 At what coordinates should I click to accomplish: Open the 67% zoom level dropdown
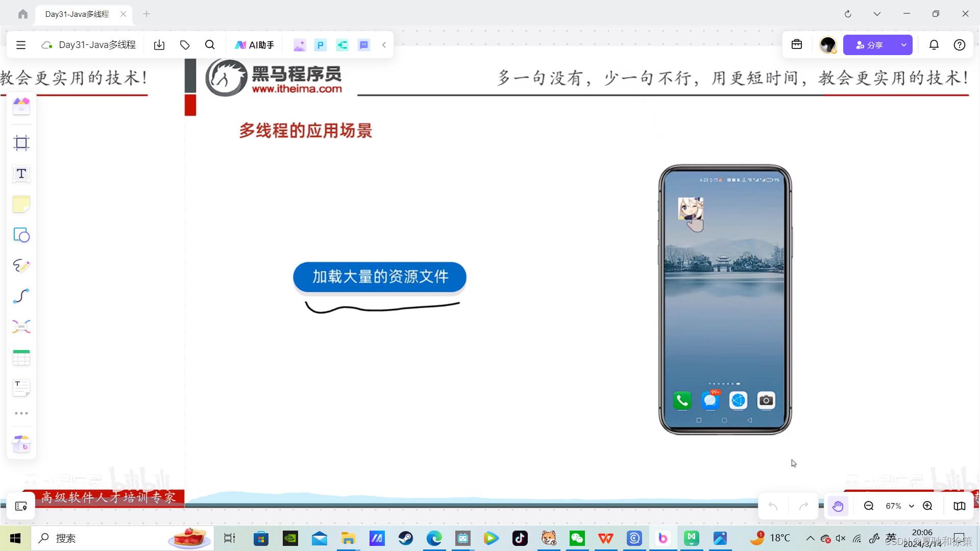(x=899, y=506)
